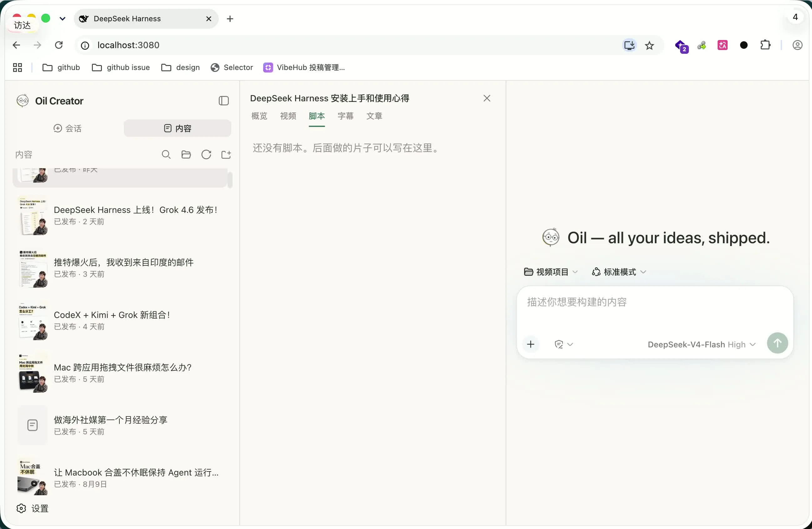
Task: Switch to the 内容 tab
Action: 178,128
